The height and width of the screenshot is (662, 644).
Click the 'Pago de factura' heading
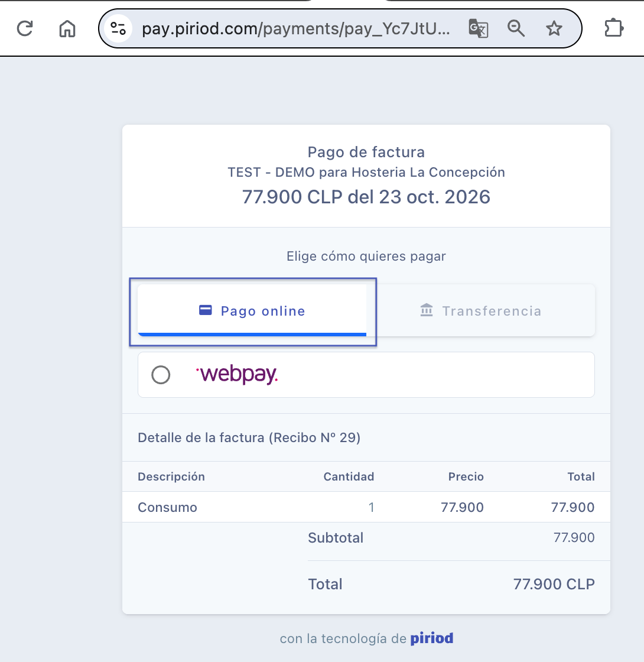click(x=366, y=152)
